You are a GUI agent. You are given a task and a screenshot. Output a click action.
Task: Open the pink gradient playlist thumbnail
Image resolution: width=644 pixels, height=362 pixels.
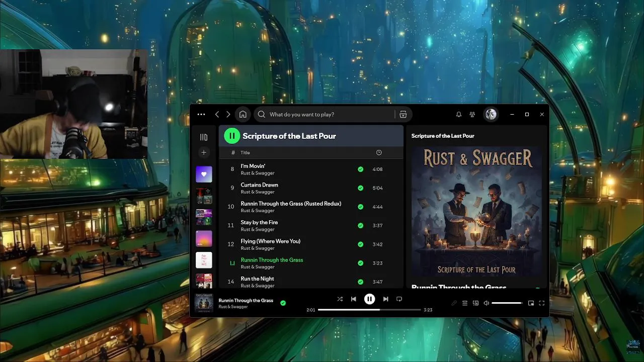204,238
